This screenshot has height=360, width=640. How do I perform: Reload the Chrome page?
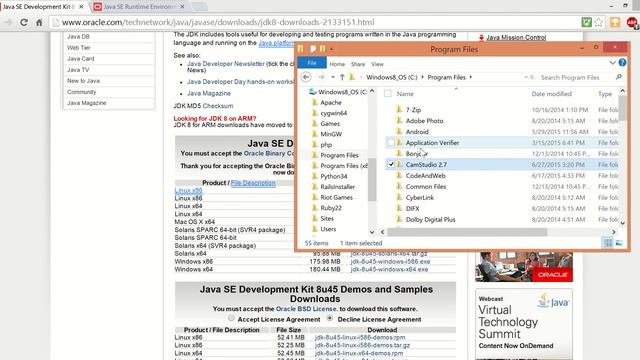[24, 22]
